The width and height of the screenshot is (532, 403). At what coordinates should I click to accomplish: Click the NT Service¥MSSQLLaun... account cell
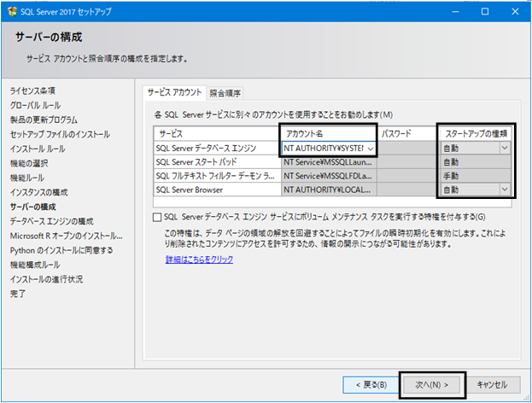tap(329, 162)
